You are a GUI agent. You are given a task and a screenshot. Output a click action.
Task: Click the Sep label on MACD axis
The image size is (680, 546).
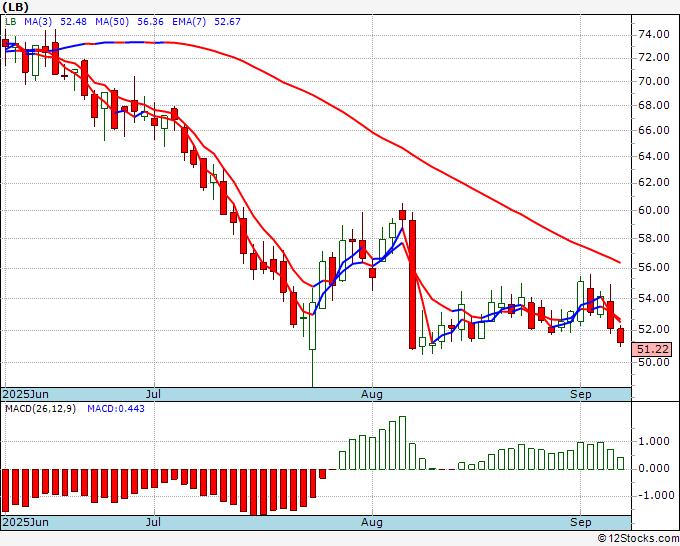click(581, 522)
